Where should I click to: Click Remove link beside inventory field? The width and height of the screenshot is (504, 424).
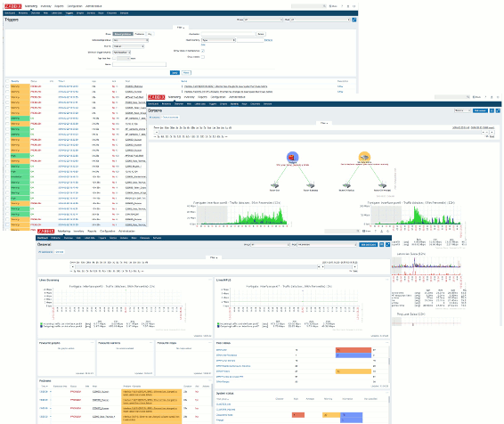click(268, 40)
